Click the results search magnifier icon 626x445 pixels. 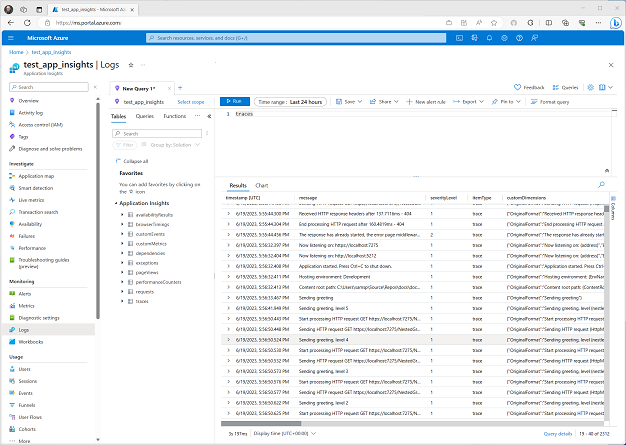pyautogui.click(x=601, y=185)
